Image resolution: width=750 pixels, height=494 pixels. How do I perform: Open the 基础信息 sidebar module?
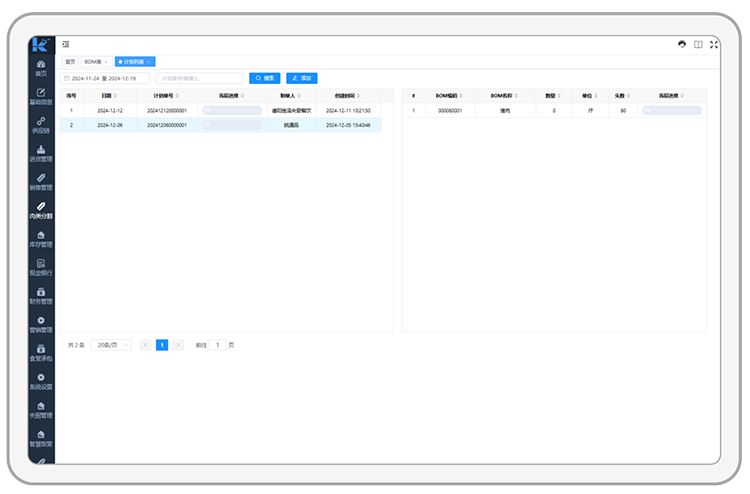41,97
